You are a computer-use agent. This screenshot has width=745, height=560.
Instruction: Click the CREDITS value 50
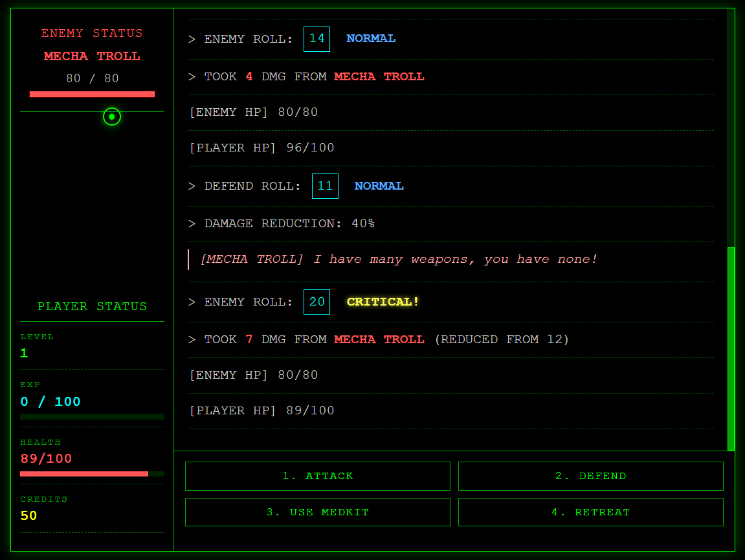pyautogui.click(x=28, y=516)
